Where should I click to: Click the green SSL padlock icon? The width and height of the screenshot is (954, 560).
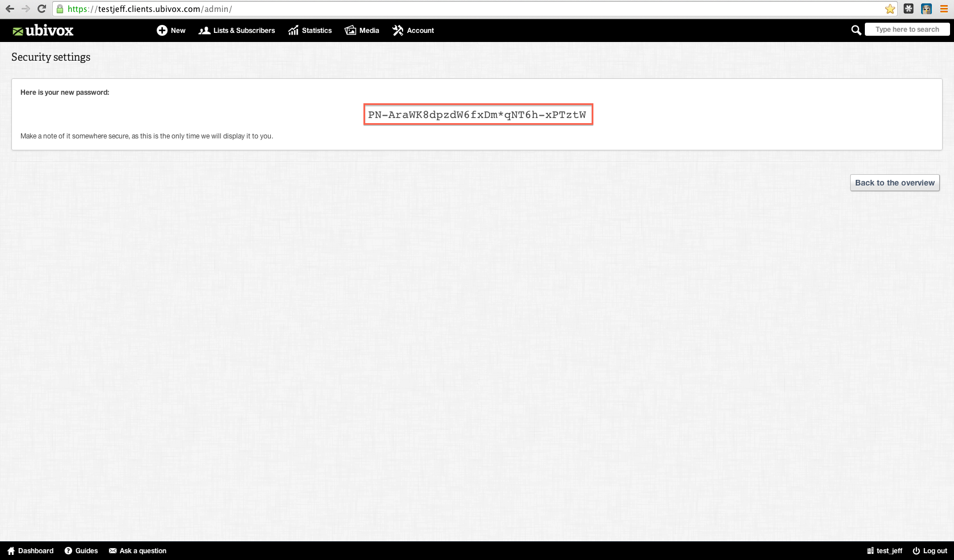(x=60, y=9)
